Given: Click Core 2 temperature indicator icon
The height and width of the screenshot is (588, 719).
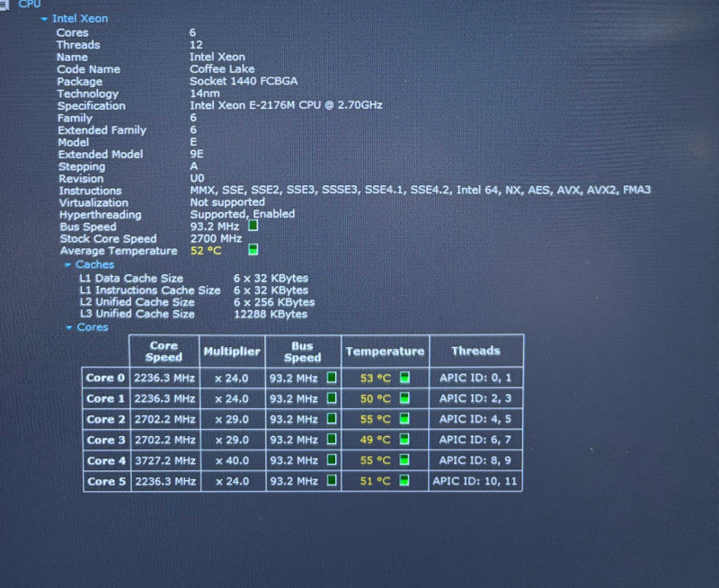Looking at the screenshot, I should pos(404,419).
